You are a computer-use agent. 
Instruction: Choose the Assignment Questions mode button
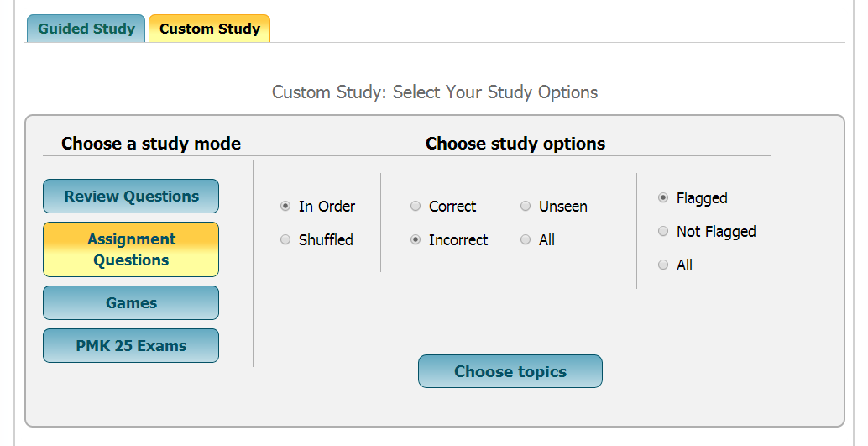(x=131, y=249)
